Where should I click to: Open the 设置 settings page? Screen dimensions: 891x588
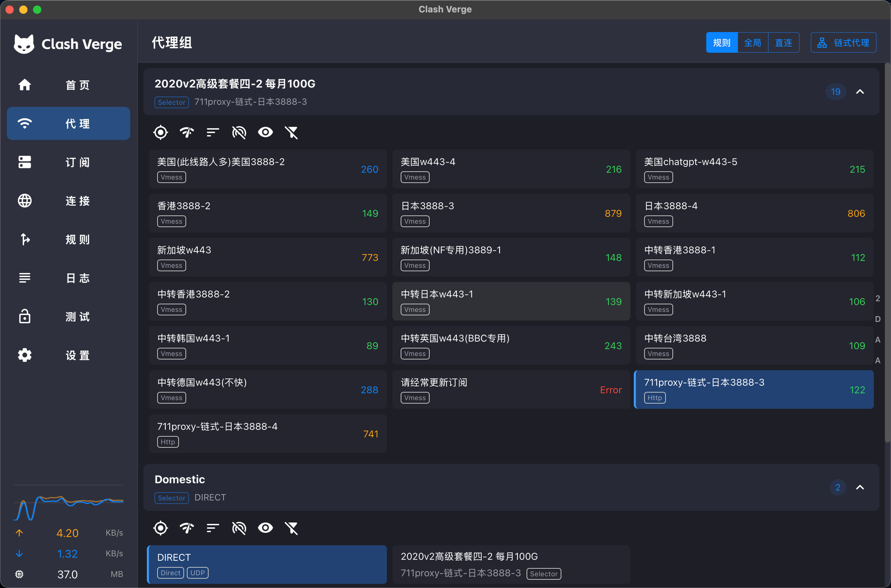click(69, 355)
